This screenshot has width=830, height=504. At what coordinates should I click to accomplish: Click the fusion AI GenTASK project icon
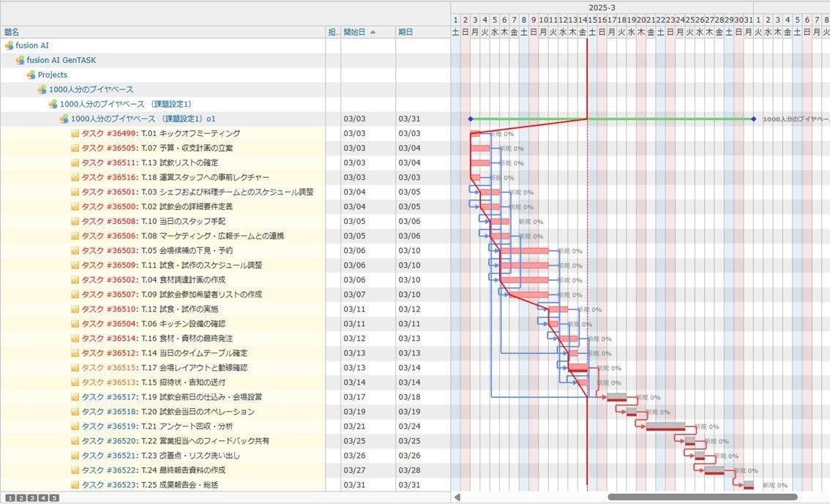tap(20, 60)
